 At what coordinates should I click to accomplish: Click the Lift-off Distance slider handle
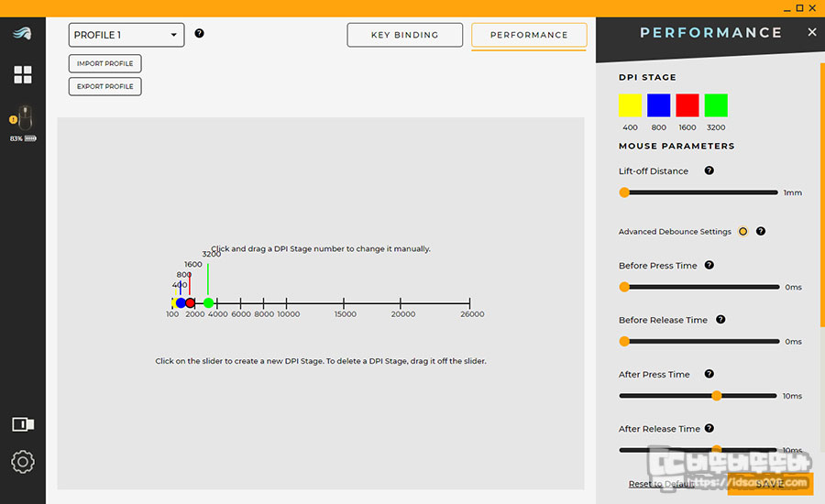[624, 192]
